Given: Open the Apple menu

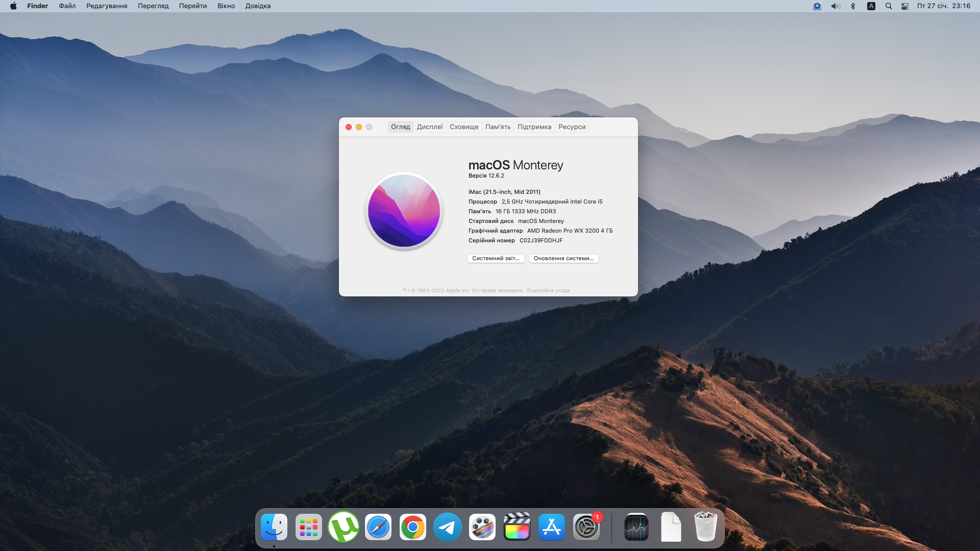Looking at the screenshot, I should pyautogui.click(x=13, y=6).
